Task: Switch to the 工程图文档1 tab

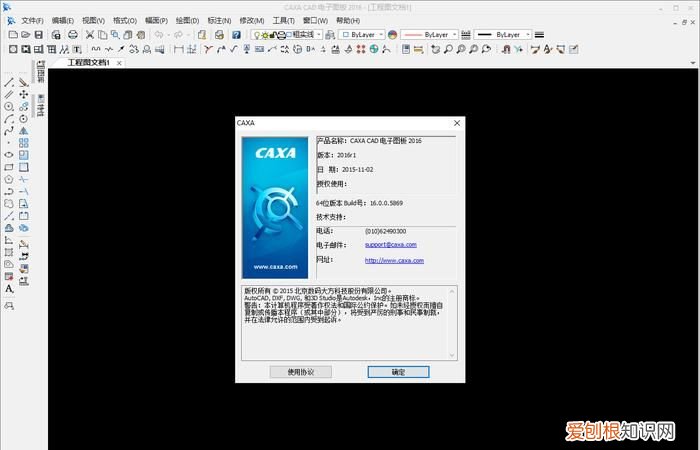Action: point(88,63)
